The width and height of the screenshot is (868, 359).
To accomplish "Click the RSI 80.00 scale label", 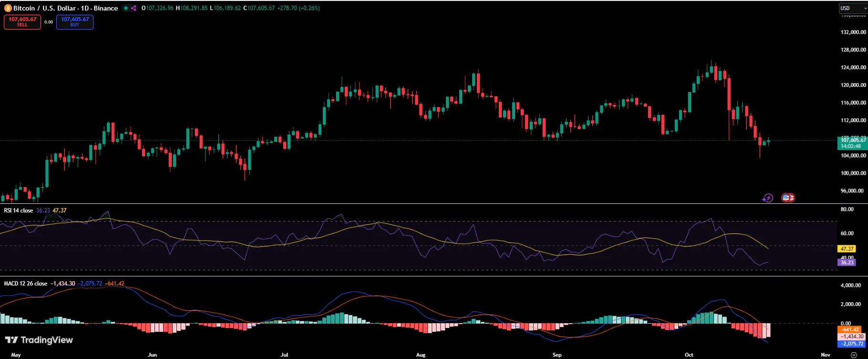I will coord(847,210).
